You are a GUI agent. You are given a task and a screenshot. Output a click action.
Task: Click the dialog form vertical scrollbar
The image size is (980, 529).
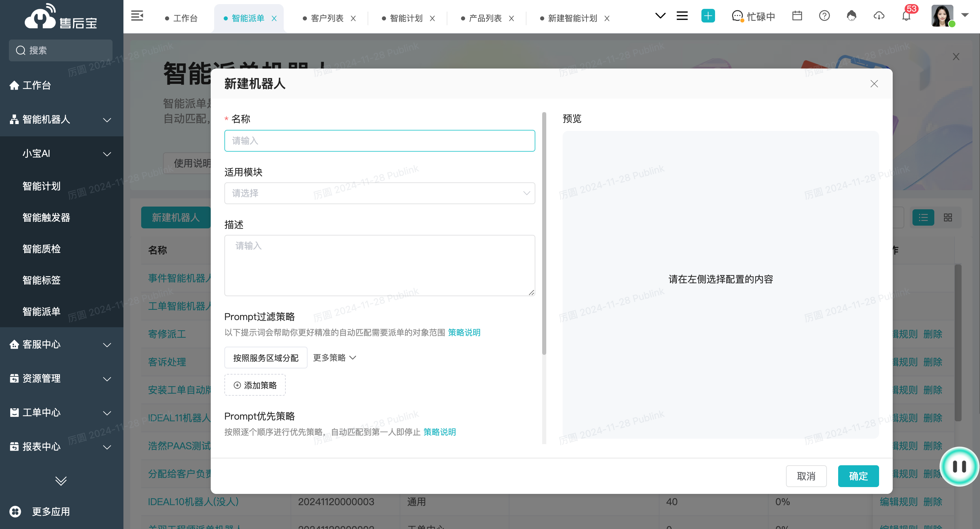544,233
